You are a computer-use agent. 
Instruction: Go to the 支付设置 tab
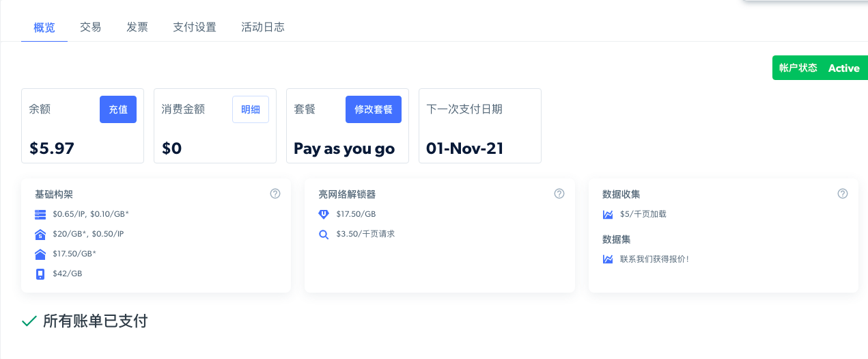pos(195,27)
